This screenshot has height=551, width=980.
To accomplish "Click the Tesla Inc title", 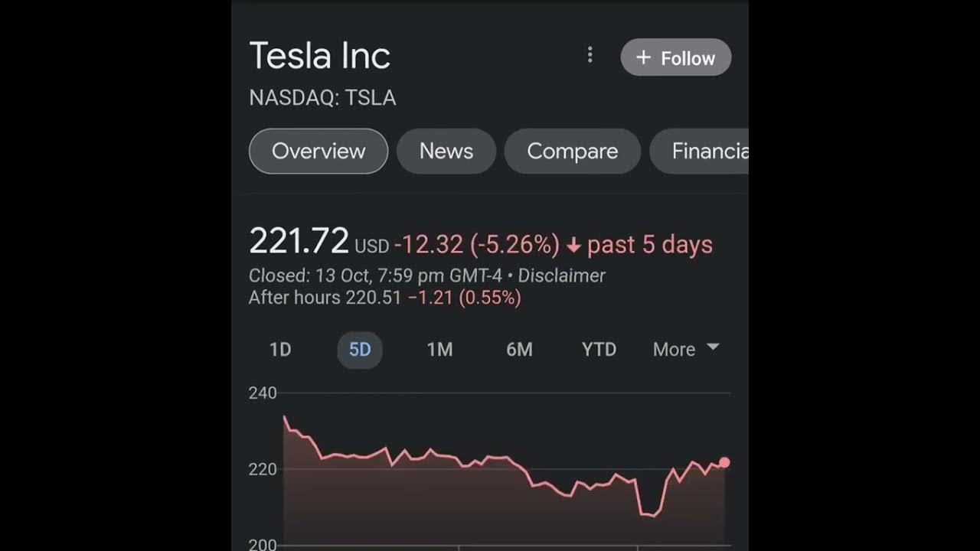I will tap(320, 56).
